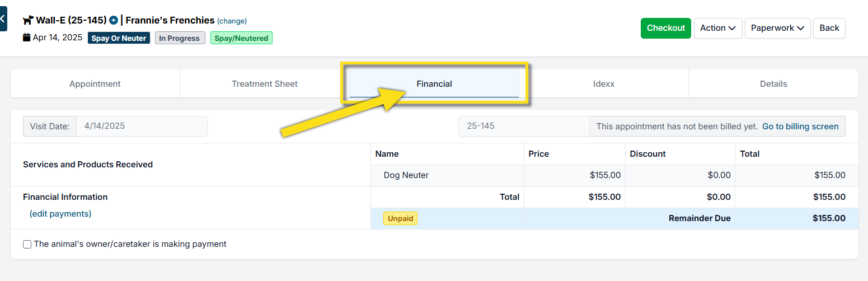Click the change link beside Frannie's Frenchies
Screen dimensions: 868x281
232,21
